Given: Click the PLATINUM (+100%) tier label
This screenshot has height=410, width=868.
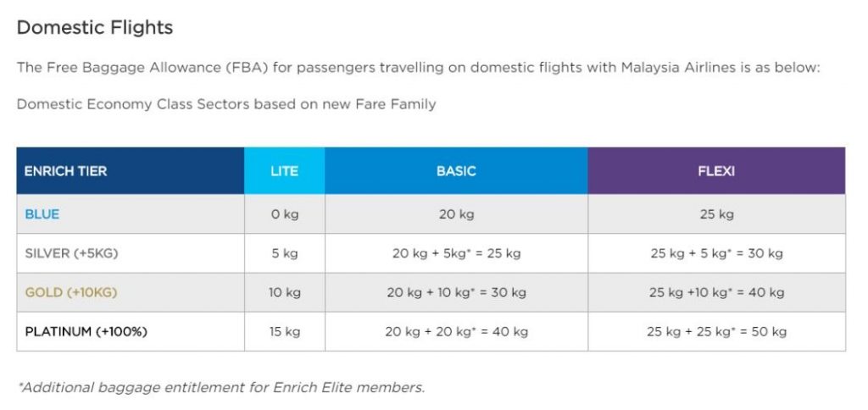Looking at the screenshot, I should pyautogui.click(x=86, y=331).
